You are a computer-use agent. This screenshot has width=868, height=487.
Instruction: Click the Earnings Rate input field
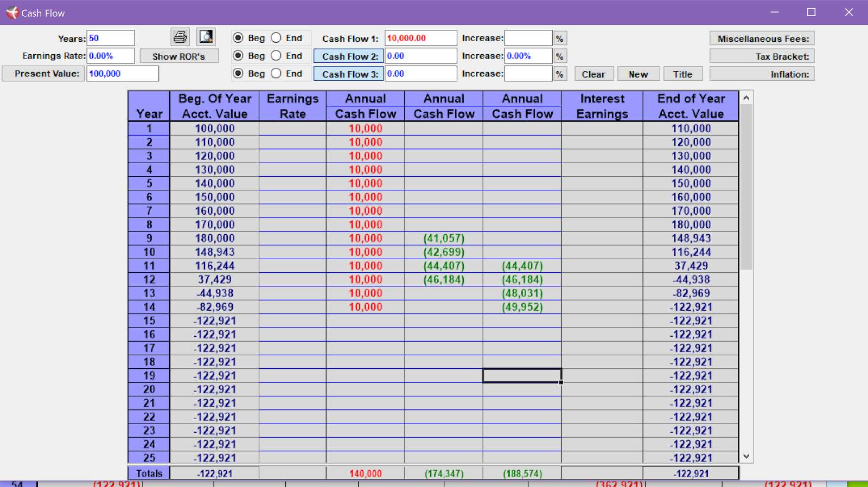tap(111, 56)
